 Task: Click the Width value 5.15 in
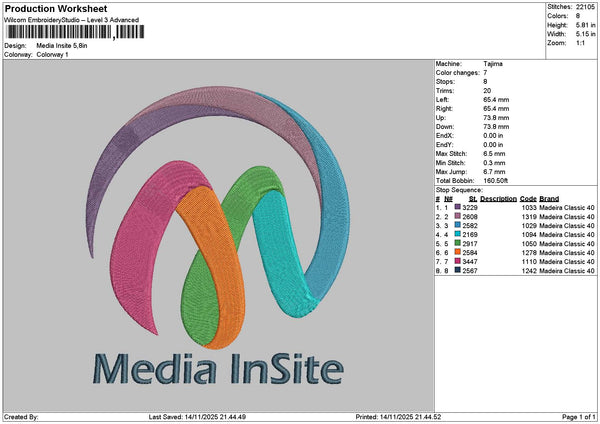tap(585, 34)
